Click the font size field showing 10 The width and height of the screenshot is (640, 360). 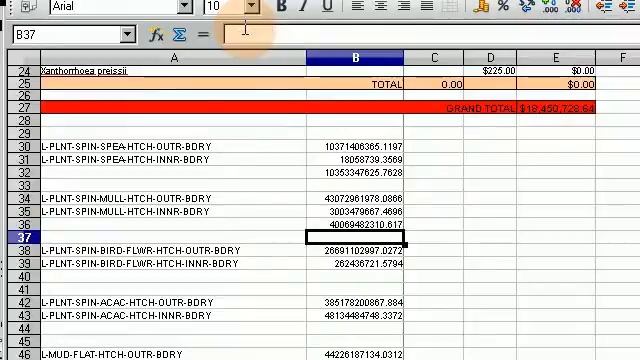[224, 6]
